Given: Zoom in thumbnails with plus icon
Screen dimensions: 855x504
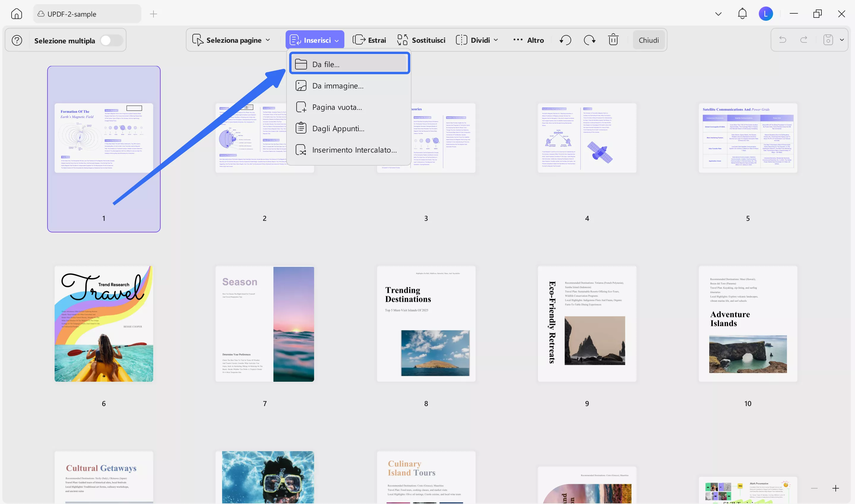Looking at the screenshot, I should pyautogui.click(x=836, y=488).
